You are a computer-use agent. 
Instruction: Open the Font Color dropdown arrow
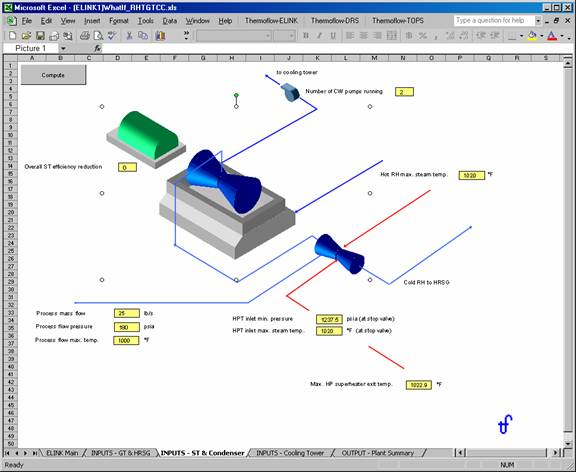point(562,36)
